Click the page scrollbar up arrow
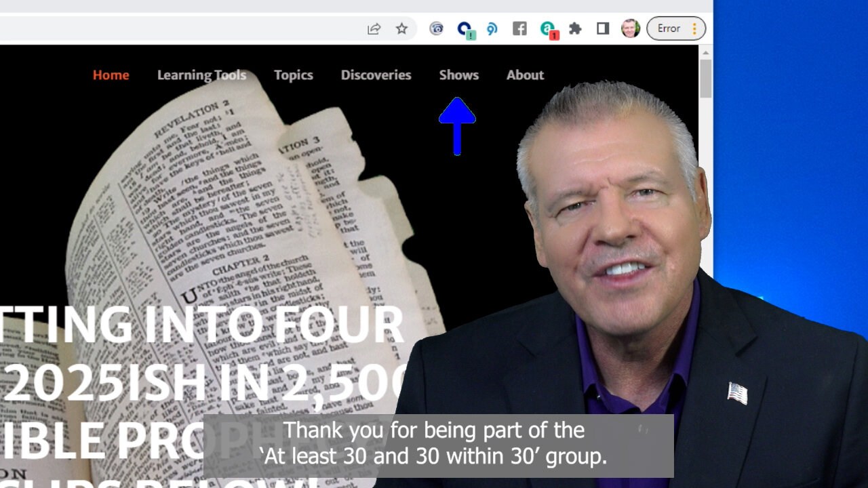This screenshot has height=488, width=868. pos(706,52)
